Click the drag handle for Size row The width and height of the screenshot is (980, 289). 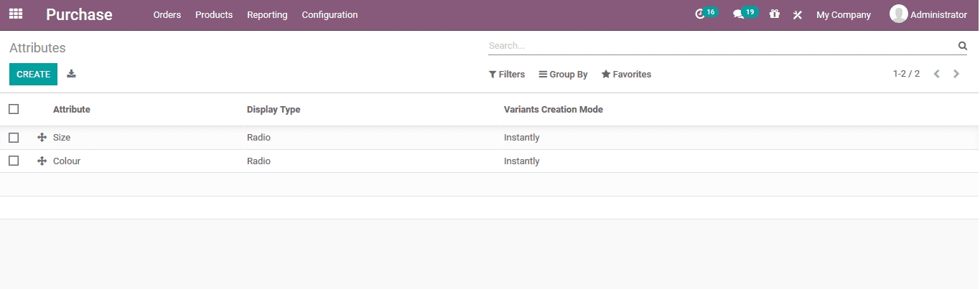(42, 138)
